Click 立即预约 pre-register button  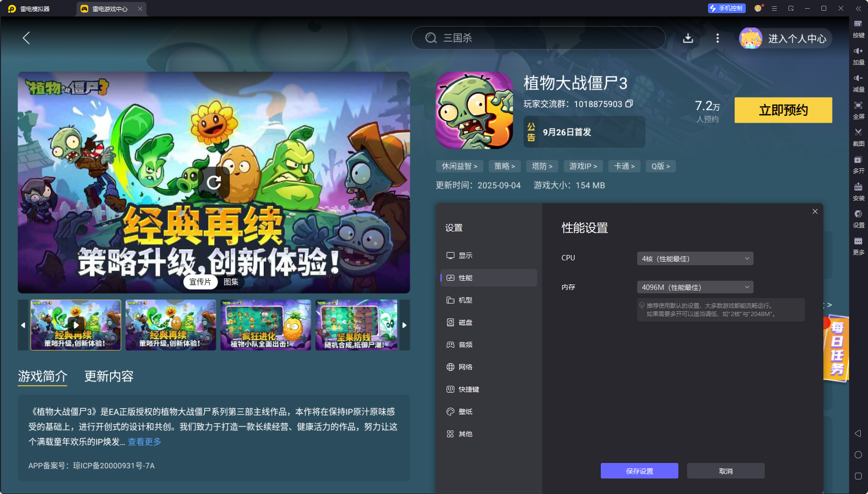coord(783,110)
